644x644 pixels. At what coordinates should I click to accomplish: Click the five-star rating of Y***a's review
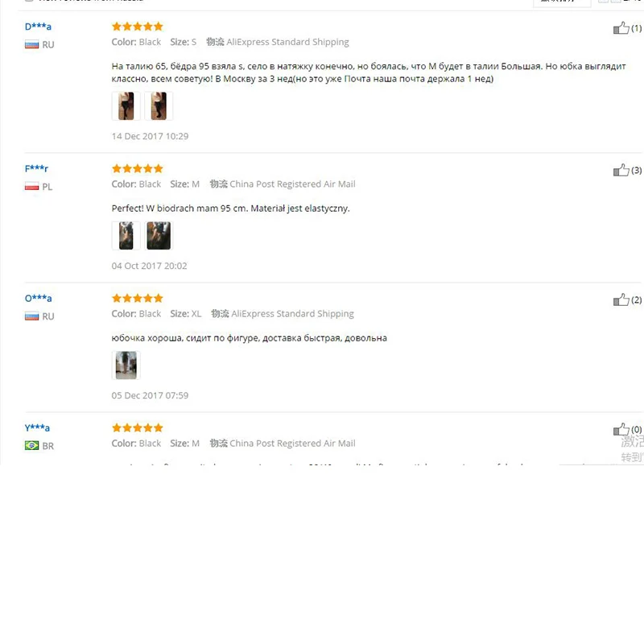138,428
